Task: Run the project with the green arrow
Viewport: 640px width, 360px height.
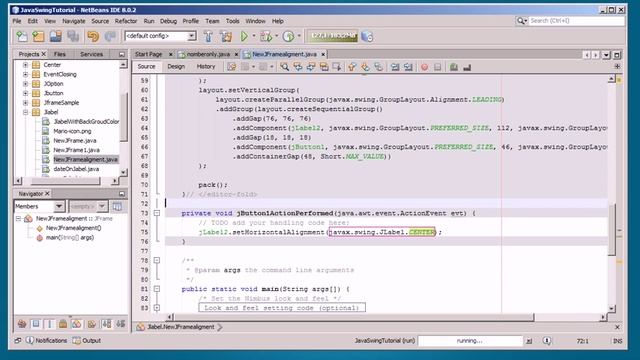Action: coord(244,36)
